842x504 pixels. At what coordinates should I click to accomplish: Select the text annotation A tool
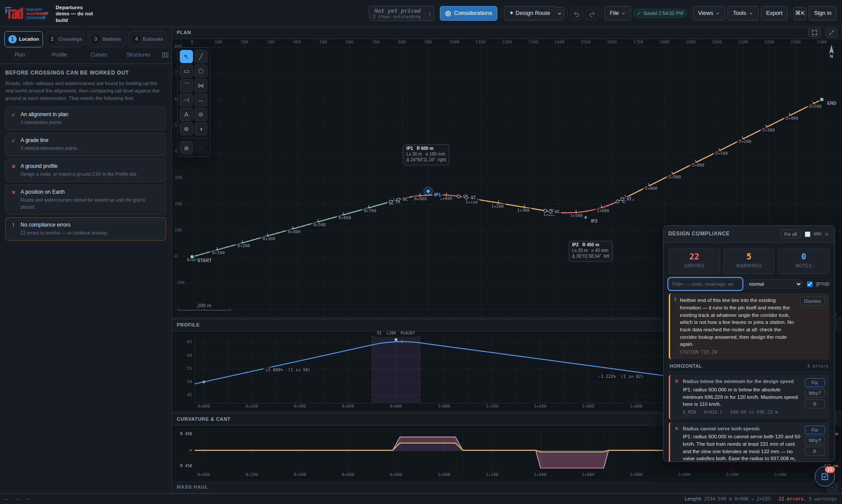pyautogui.click(x=186, y=114)
